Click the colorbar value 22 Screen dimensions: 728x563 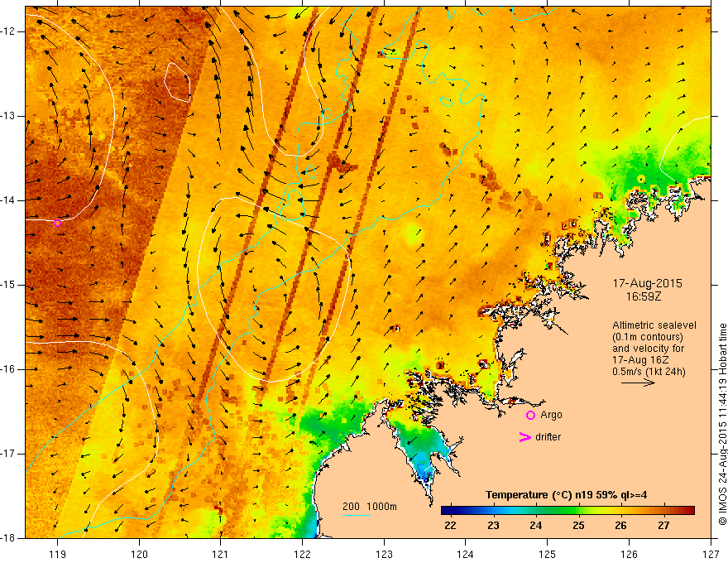coord(450,526)
